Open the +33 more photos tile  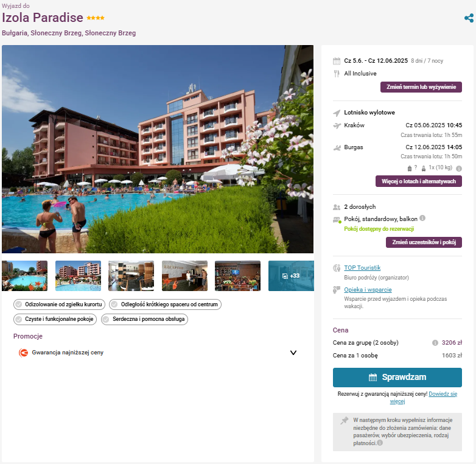click(x=291, y=276)
